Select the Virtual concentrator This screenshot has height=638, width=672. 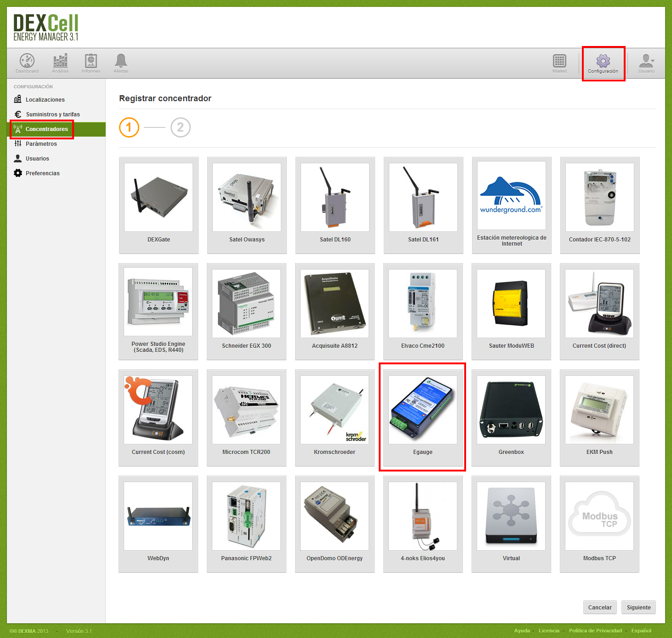(511, 524)
